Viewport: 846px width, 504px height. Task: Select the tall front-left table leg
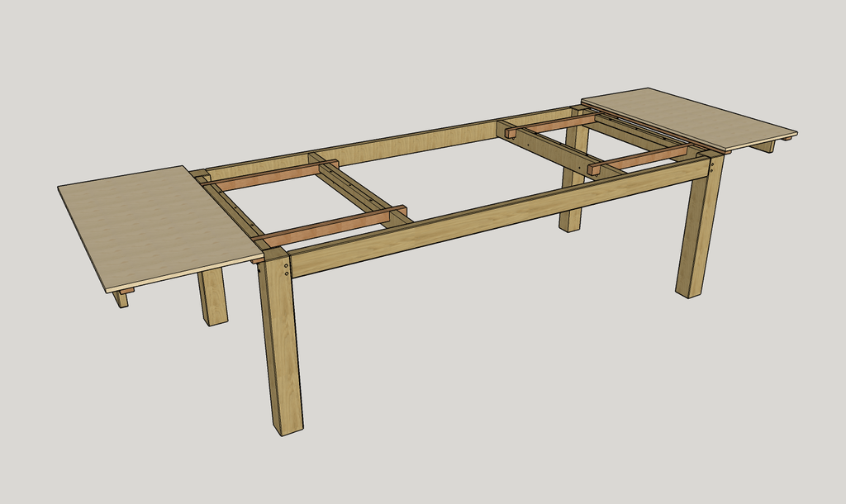click(280, 341)
